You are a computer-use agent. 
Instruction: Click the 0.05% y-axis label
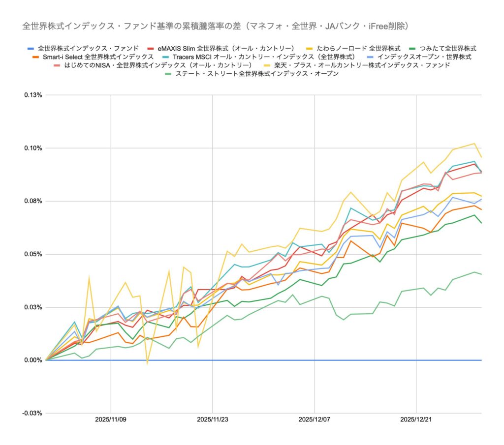[x=31, y=254]
